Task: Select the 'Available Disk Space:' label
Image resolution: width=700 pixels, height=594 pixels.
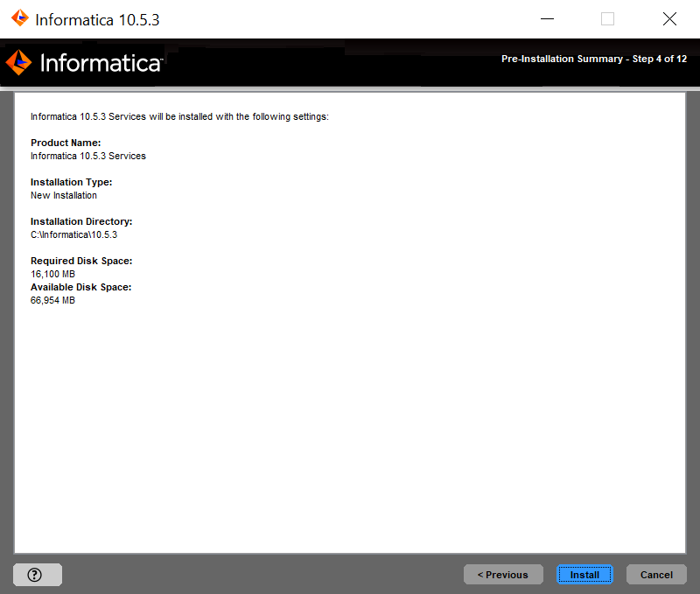Action: coord(80,287)
